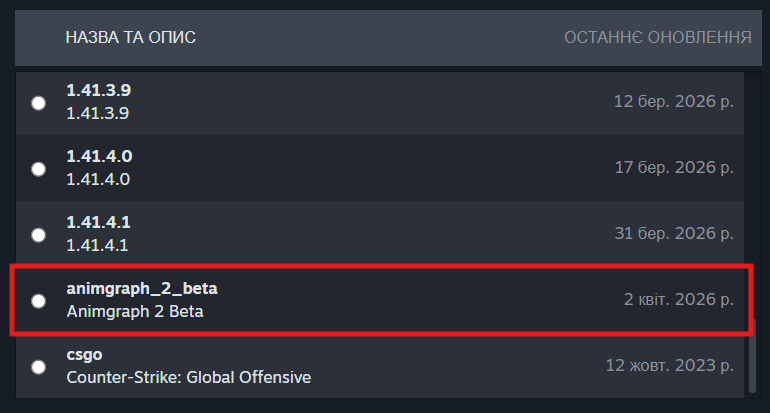770x413 pixels.
Task: Click the animgraph_2_beta branch name
Action: coord(141,289)
